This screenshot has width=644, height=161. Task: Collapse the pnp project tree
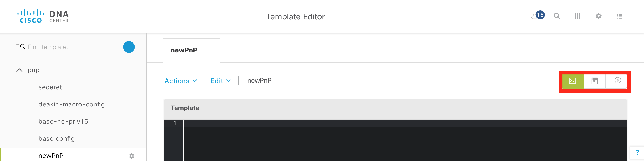click(19, 70)
